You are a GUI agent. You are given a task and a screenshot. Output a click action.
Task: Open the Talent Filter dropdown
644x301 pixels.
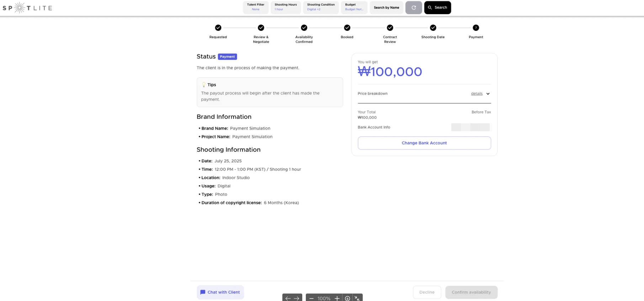pos(256,7)
